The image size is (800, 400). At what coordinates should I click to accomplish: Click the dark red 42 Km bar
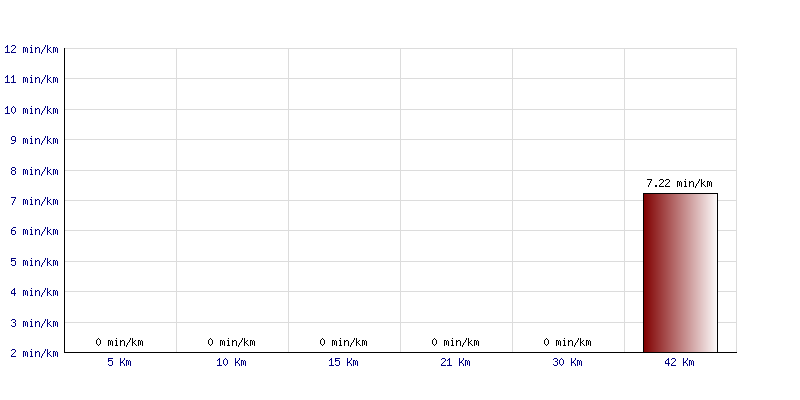tap(680, 273)
